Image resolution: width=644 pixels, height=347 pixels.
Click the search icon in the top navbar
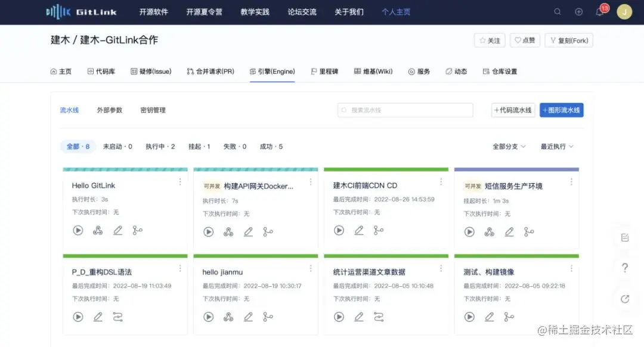[x=557, y=12]
